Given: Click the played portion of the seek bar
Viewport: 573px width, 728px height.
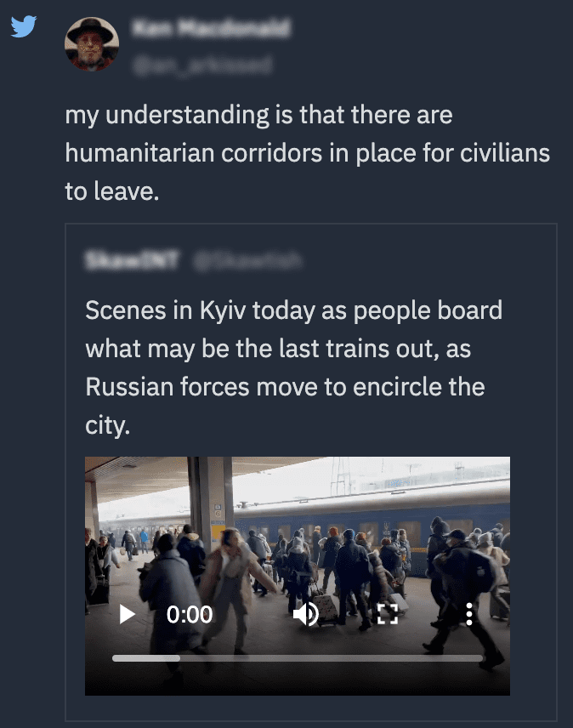Looking at the screenshot, I should [146, 658].
